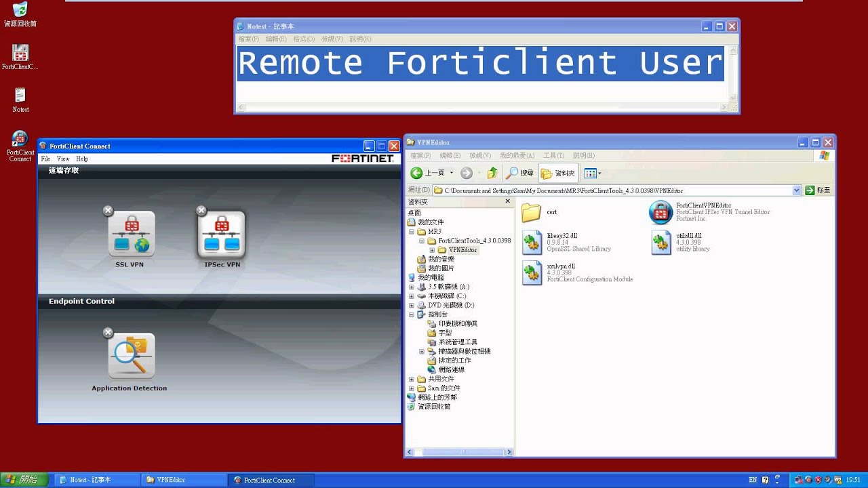Expand the VPNEditor tree node
868x488 pixels.
431,250
